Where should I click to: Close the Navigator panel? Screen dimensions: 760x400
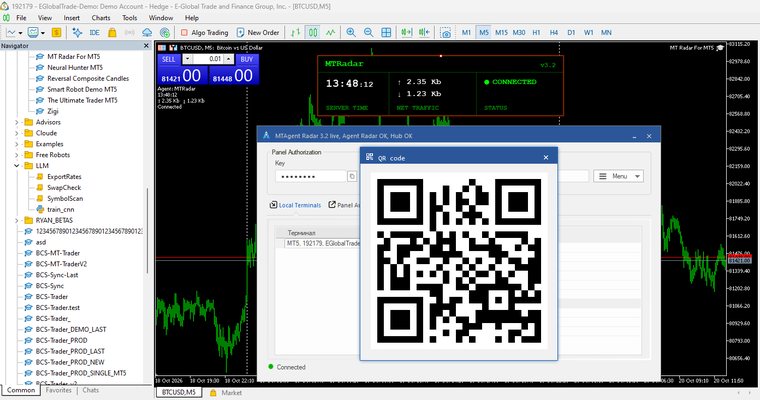point(146,46)
